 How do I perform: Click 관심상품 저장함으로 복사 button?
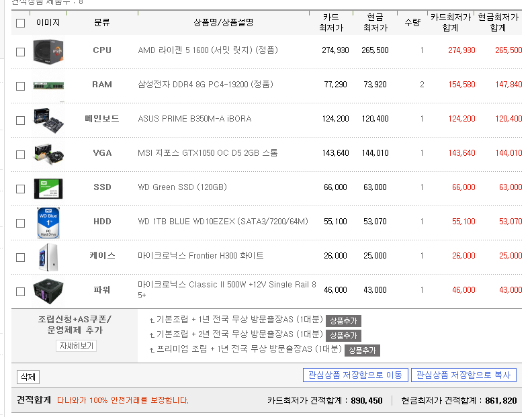point(463,375)
